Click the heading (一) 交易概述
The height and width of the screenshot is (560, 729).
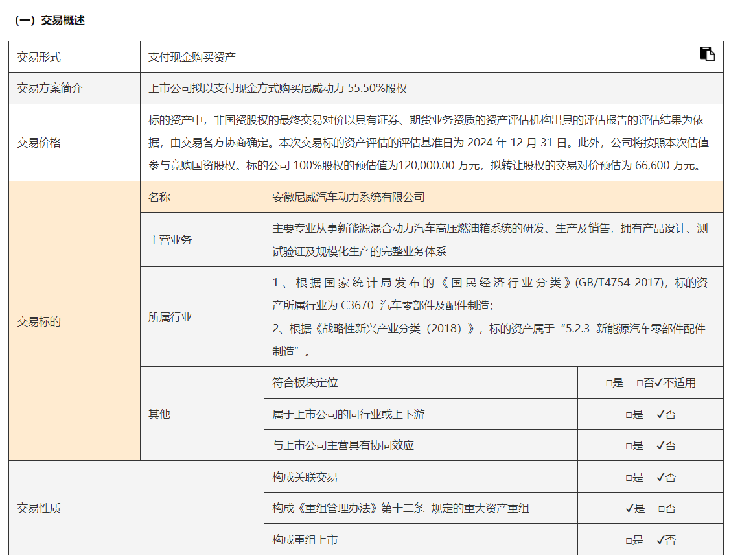[50, 21]
